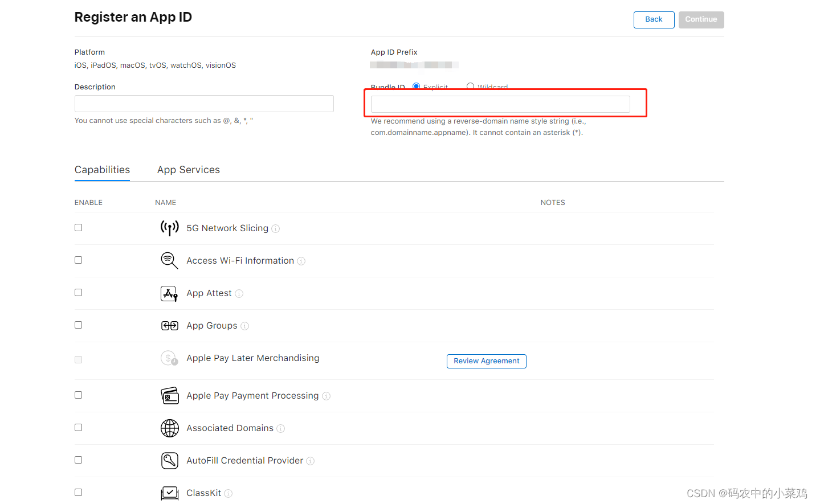Focus the Description input field
The width and height of the screenshot is (816, 504).
[204, 104]
